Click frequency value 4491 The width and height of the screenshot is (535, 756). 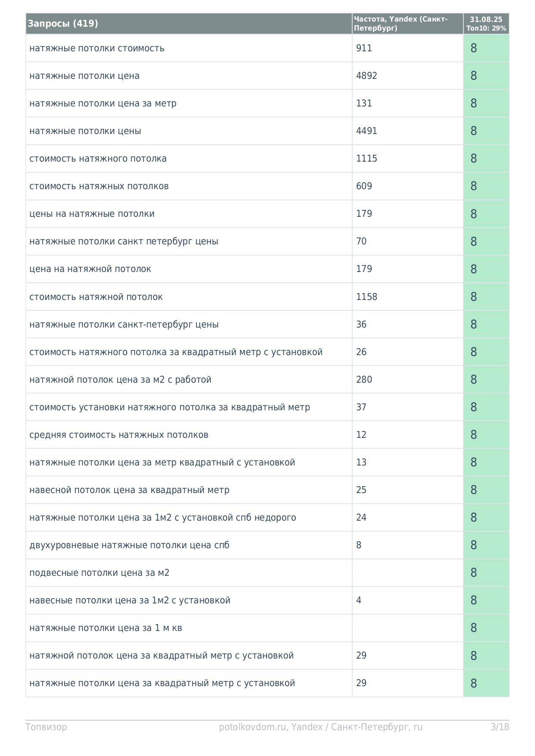coord(366,131)
